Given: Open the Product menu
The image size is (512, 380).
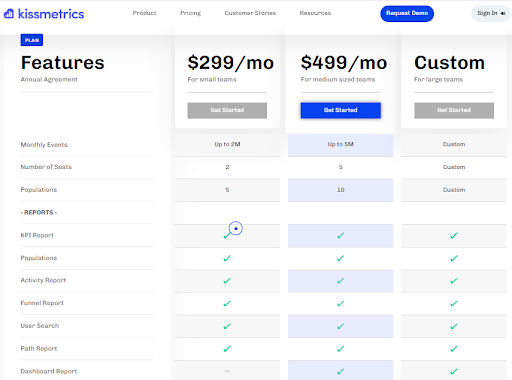Looking at the screenshot, I should [x=144, y=13].
